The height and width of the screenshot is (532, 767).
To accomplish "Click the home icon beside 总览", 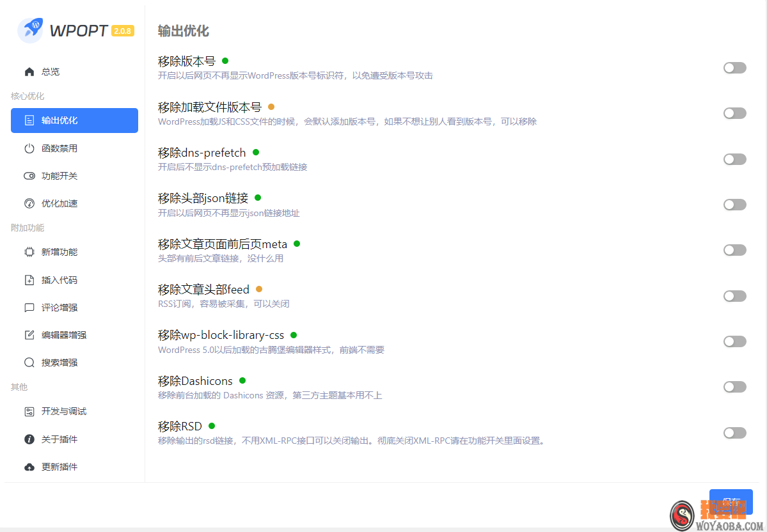I will click(29, 72).
